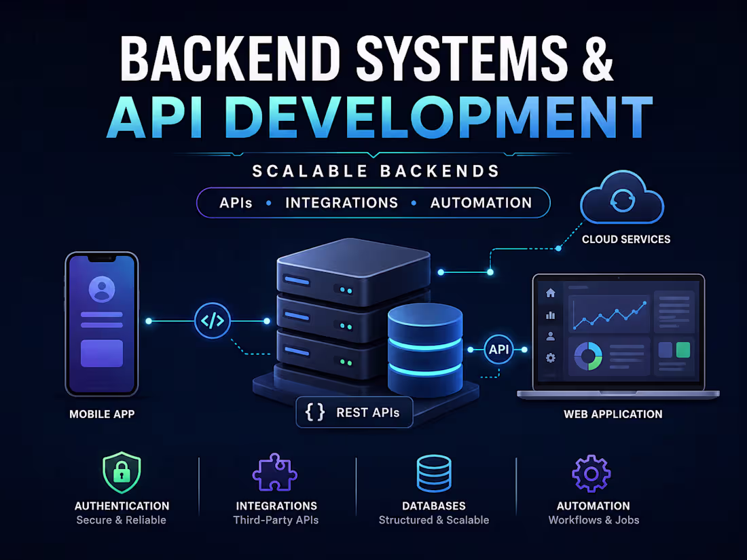Click the Secure & Reliable text
The image size is (747, 560).
[x=121, y=520]
